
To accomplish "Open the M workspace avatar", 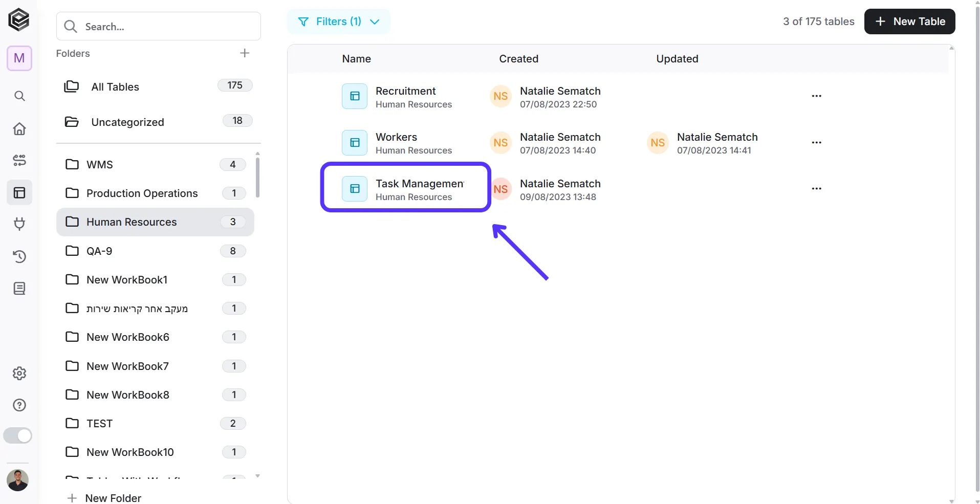I will click(x=19, y=58).
